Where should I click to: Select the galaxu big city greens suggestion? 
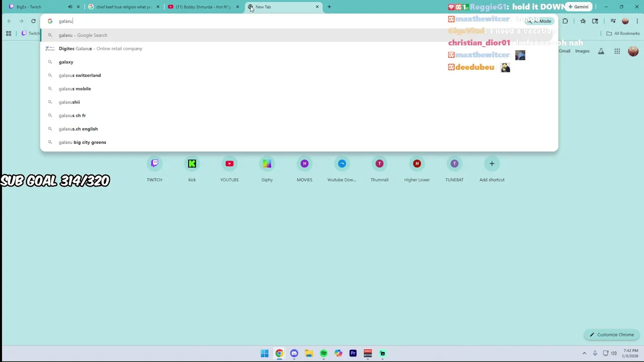click(299, 142)
